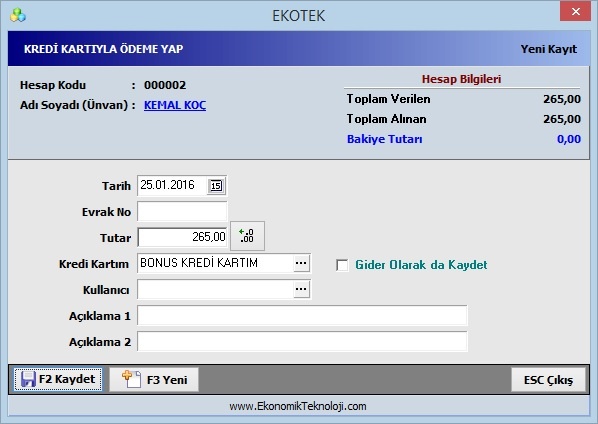Click the EKOTEK application icon in title bar
598x424 pixels.
pyautogui.click(x=18, y=15)
